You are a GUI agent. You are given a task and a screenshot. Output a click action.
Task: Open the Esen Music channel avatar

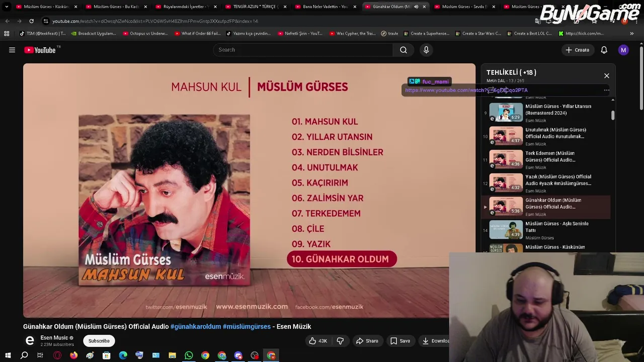(30, 341)
